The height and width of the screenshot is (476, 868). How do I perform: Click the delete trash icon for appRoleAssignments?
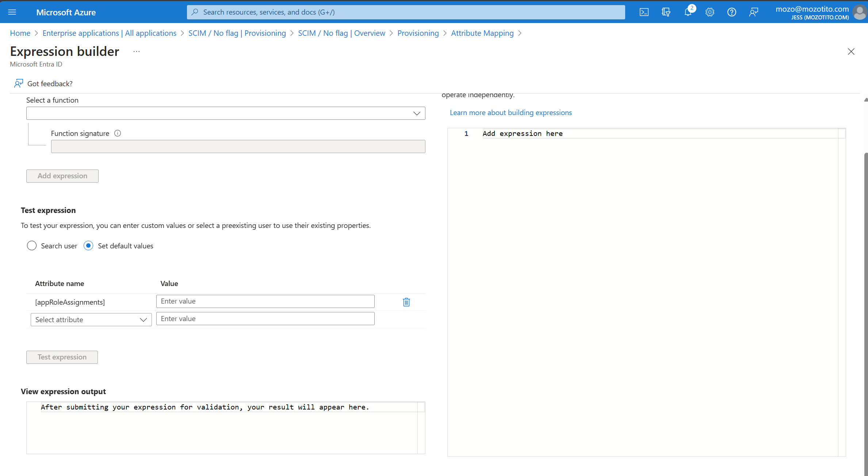coord(406,302)
